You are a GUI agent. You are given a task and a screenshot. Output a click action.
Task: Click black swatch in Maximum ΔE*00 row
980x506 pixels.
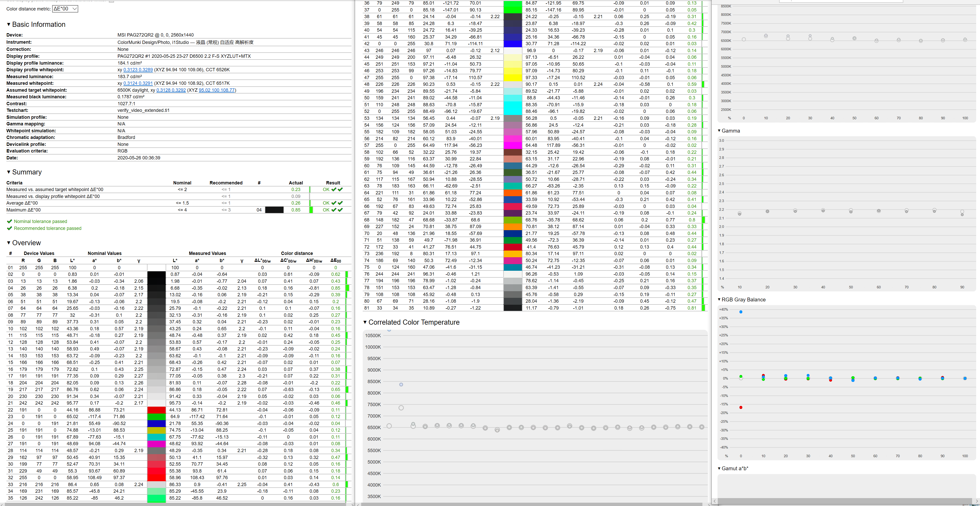point(274,210)
